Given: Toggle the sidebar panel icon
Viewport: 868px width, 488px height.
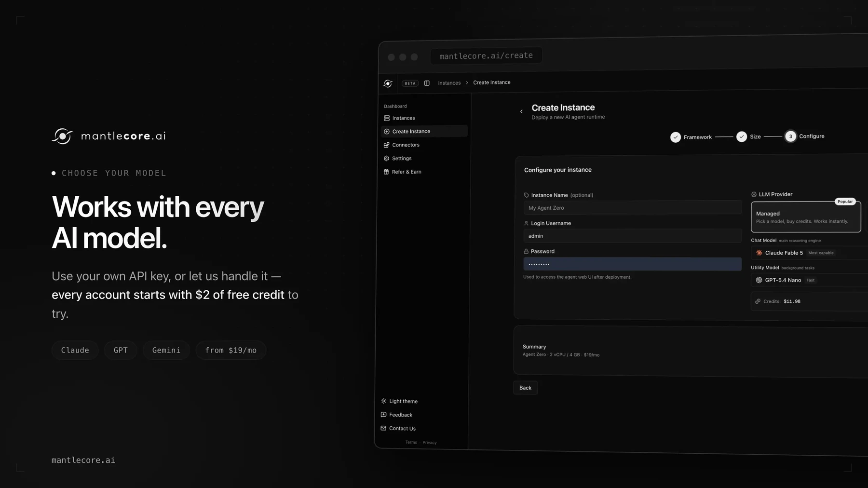Looking at the screenshot, I should point(427,83).
